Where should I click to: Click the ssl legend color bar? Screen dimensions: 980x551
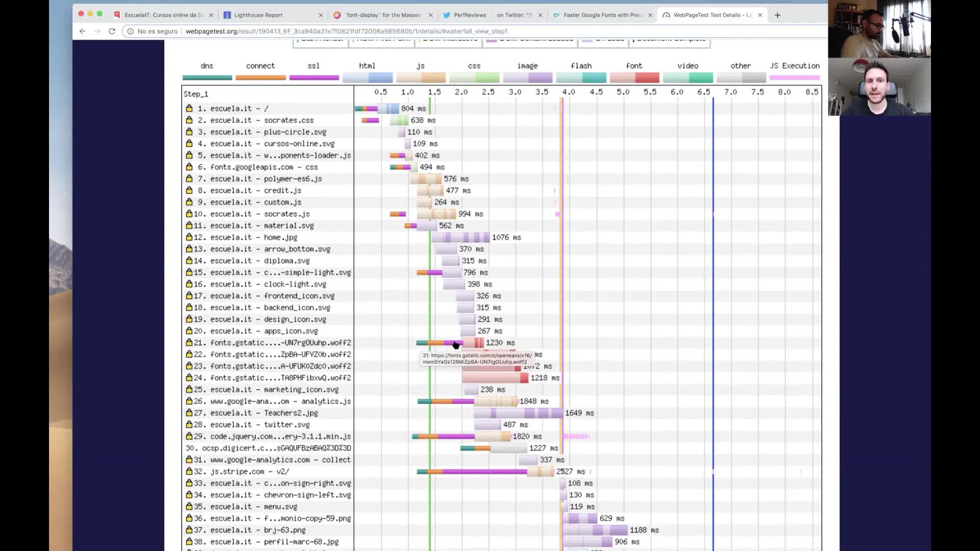point(314,78)
